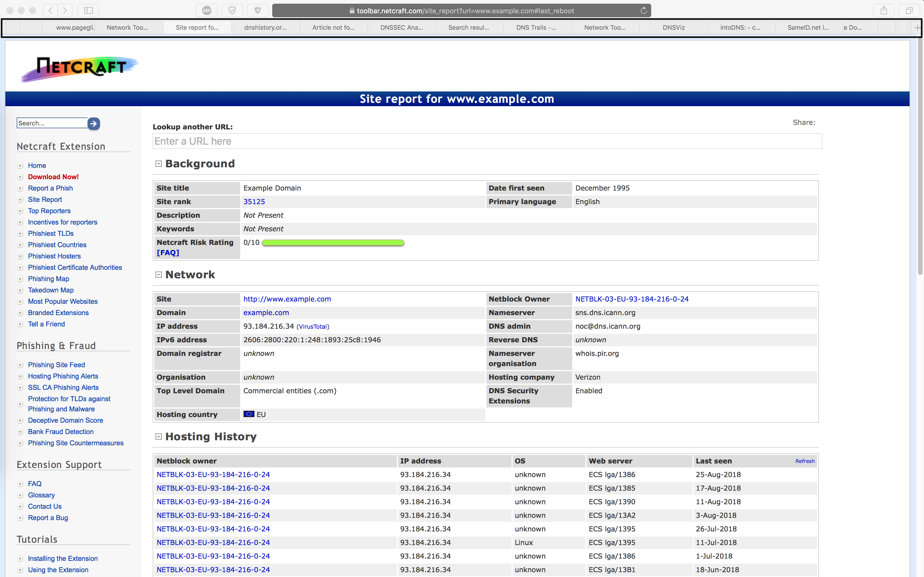This screenshot has width=924, height=577.
Task: Click the Safari sidebar toggle icon
Action: pyautogui.click(x=88, y=11)
